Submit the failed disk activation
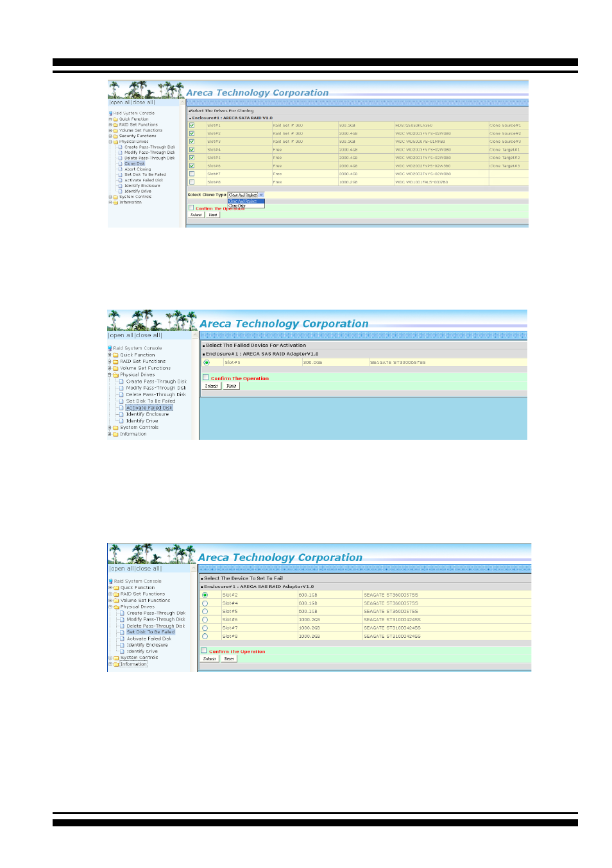The image size is (612, 868). click(212, 386)
